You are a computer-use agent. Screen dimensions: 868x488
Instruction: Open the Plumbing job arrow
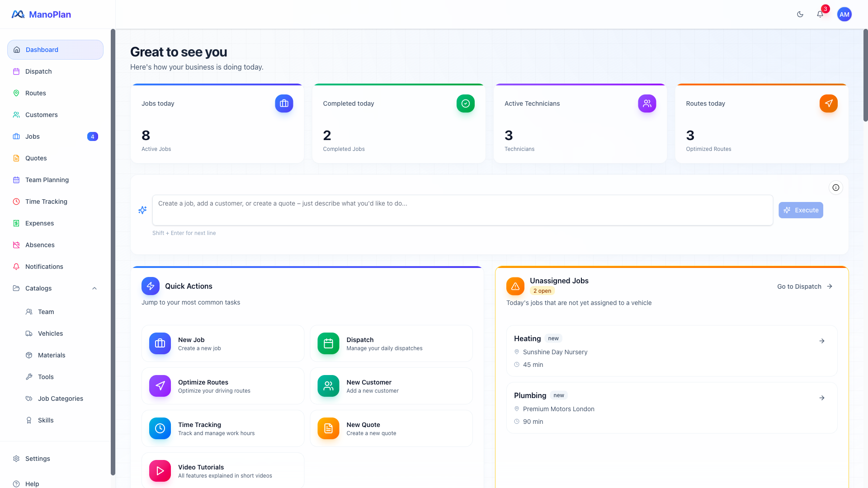click(821, 398)
